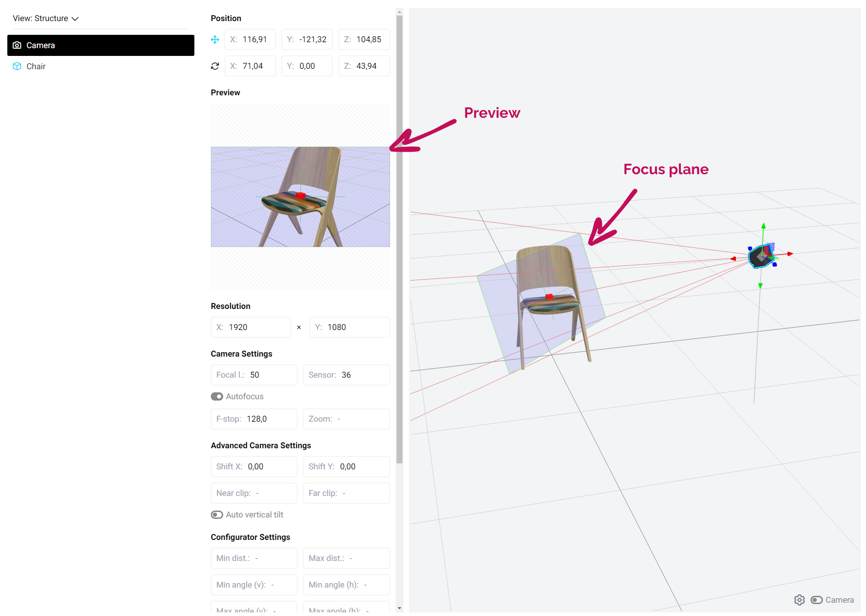Click scrollbar down arrow in settings panel

click(x=399, y=608)
